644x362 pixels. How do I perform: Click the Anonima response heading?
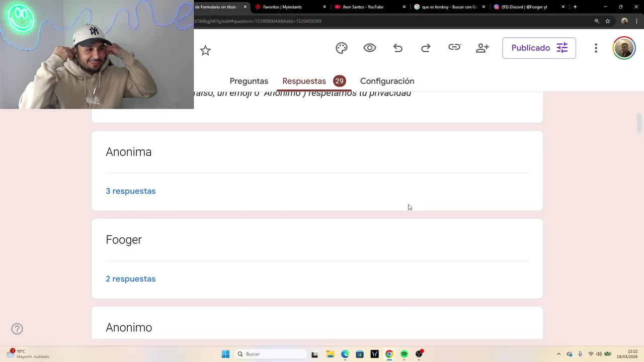tap(128, 152)
